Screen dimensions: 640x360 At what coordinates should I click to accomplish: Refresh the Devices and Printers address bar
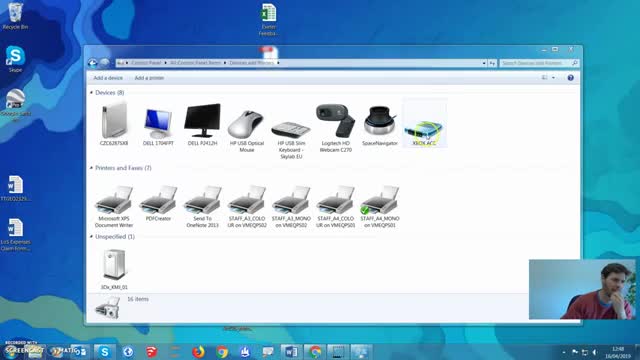pyautogui.click(x=493, y=63)
